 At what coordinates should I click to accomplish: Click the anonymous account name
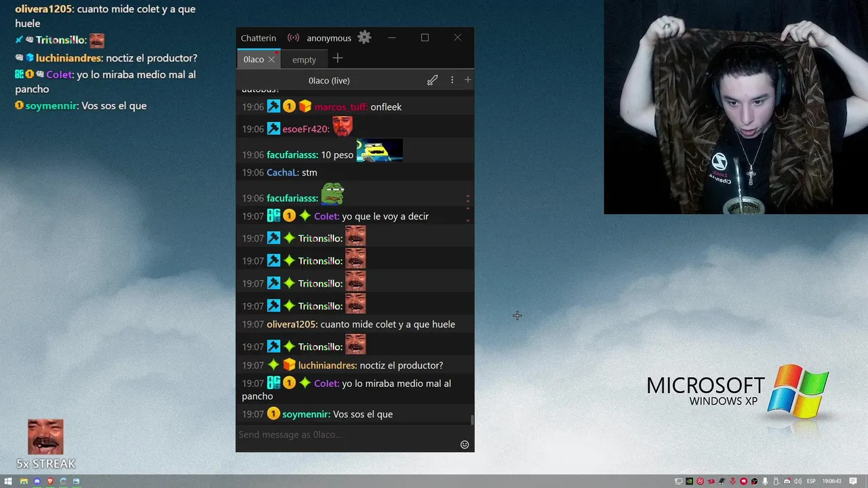(x=329, y=38)
